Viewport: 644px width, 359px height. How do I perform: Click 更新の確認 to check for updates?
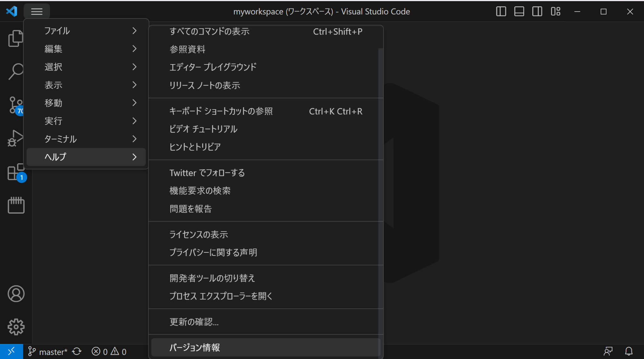(193, 322)
